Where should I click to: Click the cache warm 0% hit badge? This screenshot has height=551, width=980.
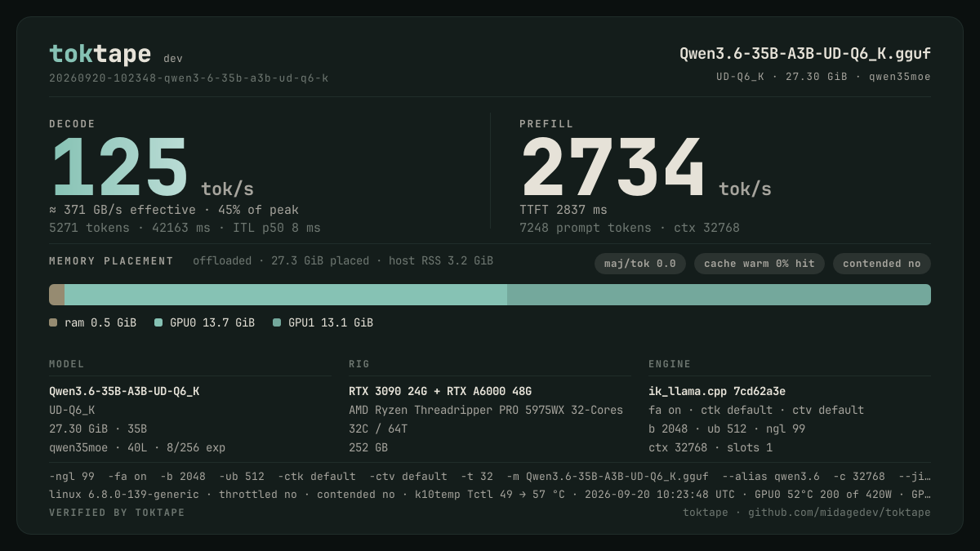click(x=759, y=264)
